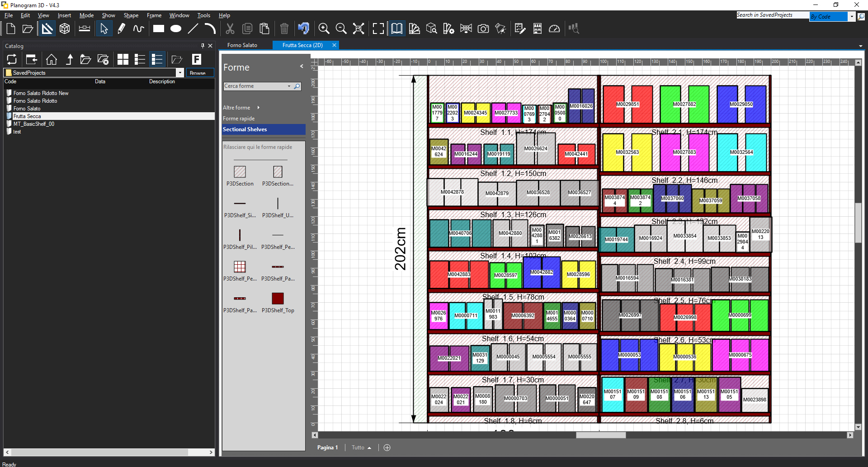Select the rectangle shape tool
Image resolution: width=868 pixels, height=467 pixels.
tap(158, 29)
